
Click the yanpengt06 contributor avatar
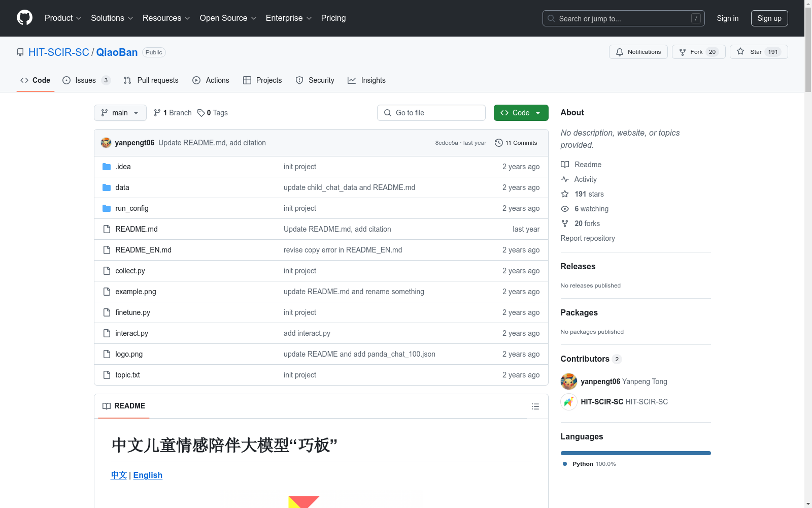point(569,382)
